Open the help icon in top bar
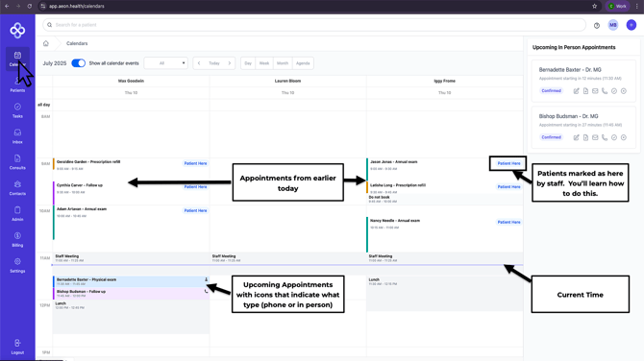This screenshot has height=361, width=644. (x=597, y=25)
